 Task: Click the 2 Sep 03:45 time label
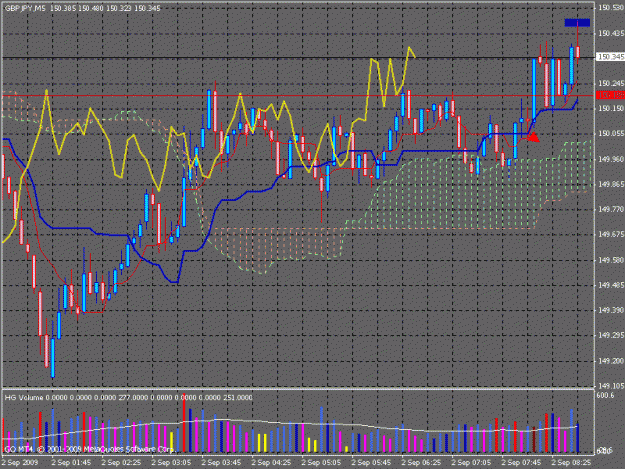point(221,463)
